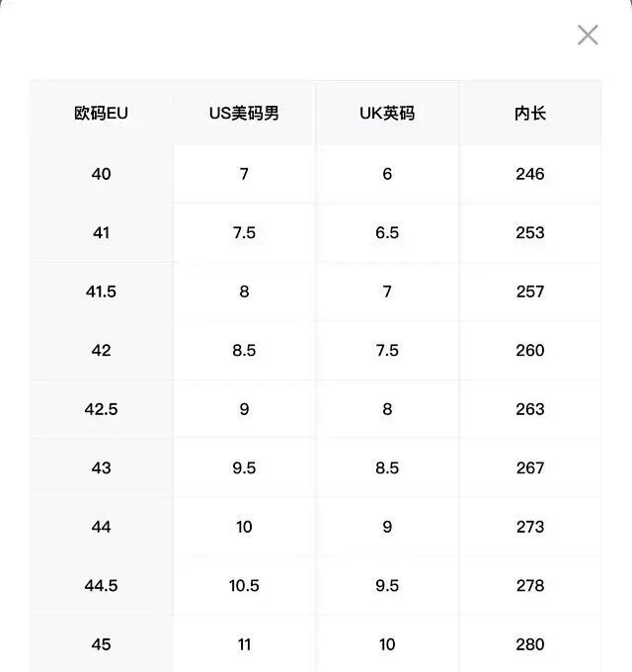The image size is (632, 672).
Task: Close the size chart popup
Action: (588, 36)
